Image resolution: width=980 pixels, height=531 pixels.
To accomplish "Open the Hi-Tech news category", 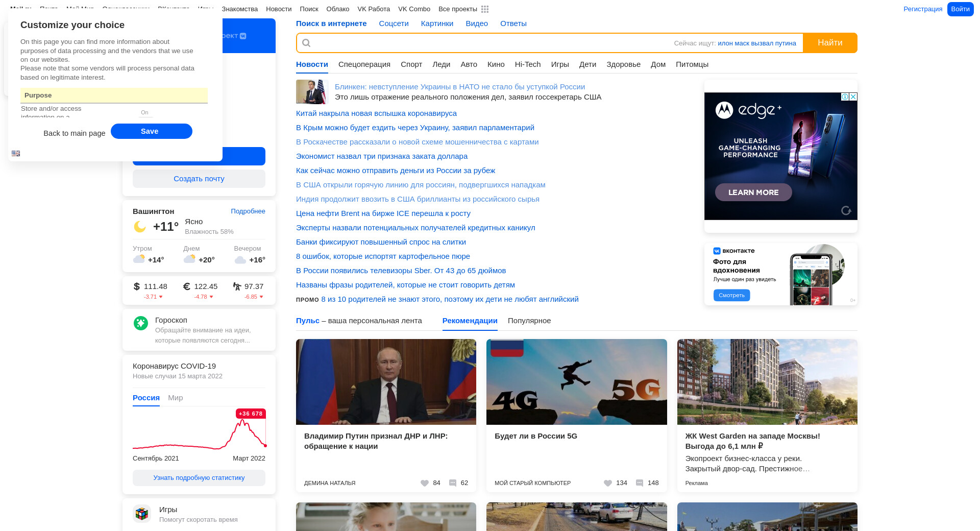I will click(x=528, y=64).
